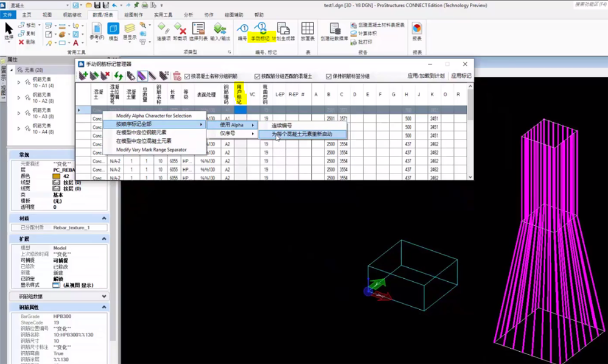Click the save floppy disk icon in title bar

[97, 5]
